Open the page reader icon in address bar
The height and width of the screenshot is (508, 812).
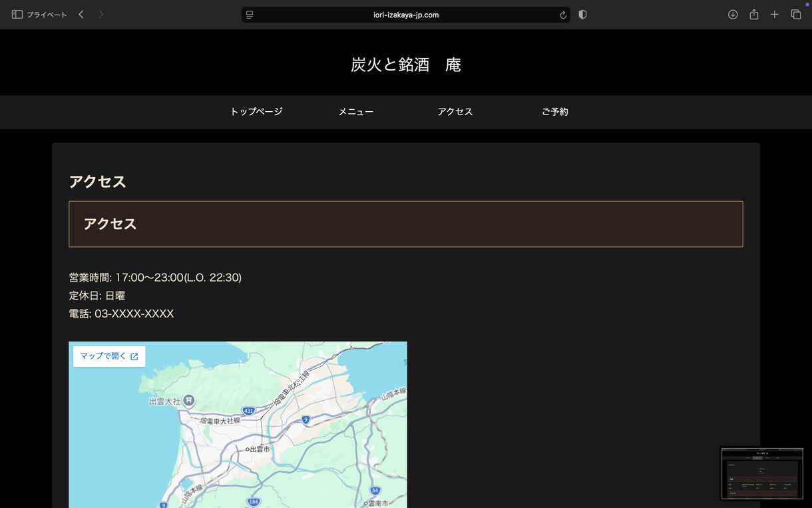(250, 15)
